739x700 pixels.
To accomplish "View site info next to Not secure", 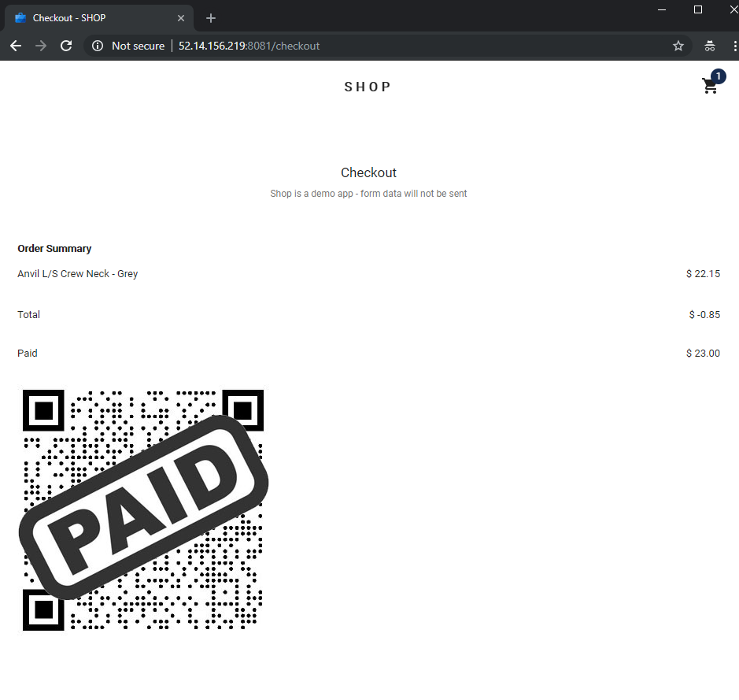I will point(98,46).
